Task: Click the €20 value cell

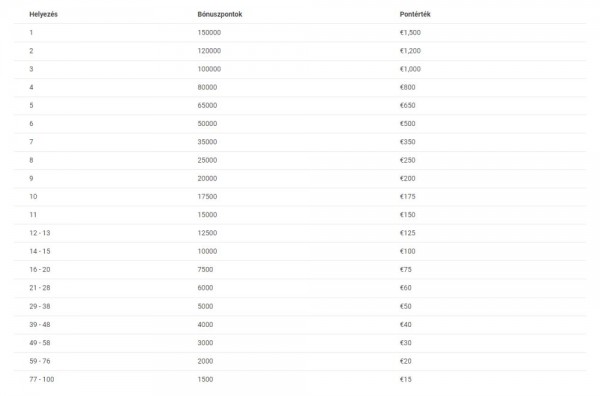Action: [x=406, y=361]
